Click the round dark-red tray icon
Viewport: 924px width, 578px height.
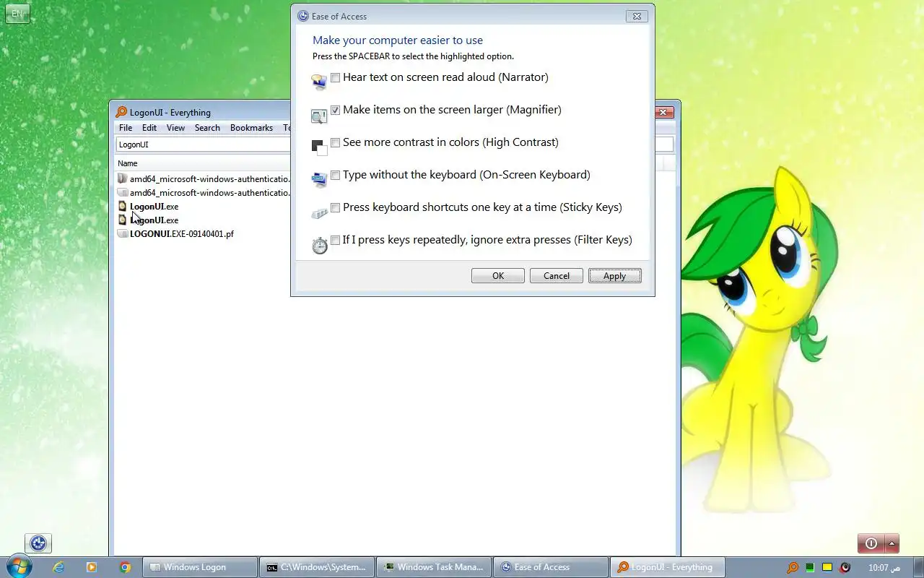point(845,567)
